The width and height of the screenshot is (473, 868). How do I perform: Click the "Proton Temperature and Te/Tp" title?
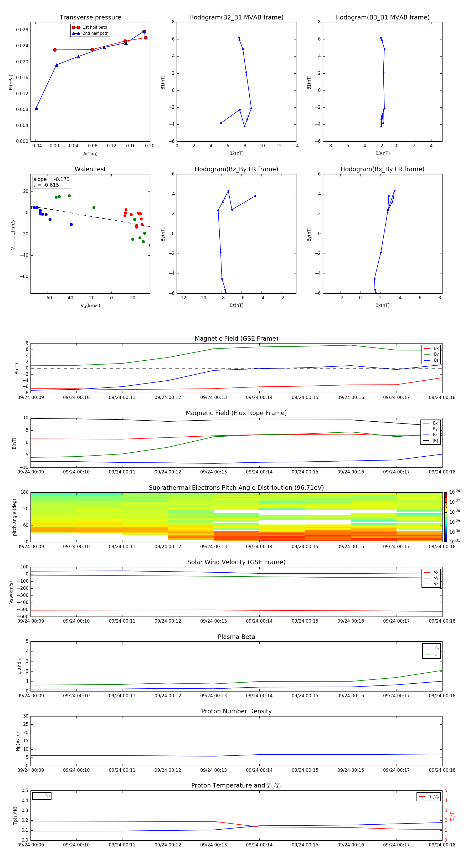(x=236, y=786)
